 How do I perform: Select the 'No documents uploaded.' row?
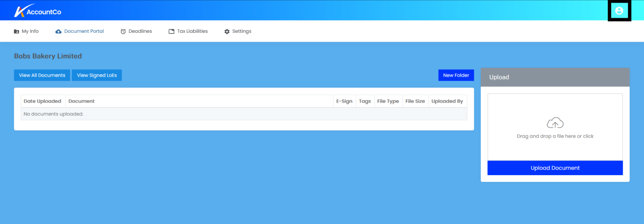[x=244, y=114]
